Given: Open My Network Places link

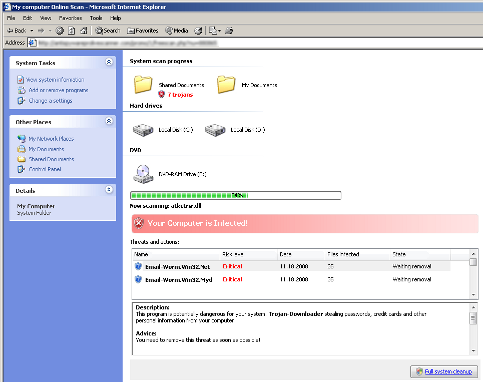Looking at the screenshot, I should (x=51, y=139).
